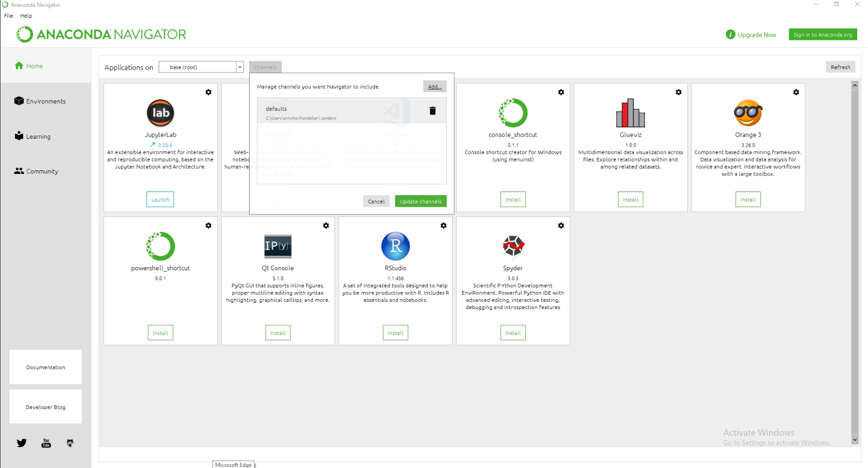Select the defaults channel entry
Image resolution: width=868 pixels, height=468 pixels.
[352, 111]
